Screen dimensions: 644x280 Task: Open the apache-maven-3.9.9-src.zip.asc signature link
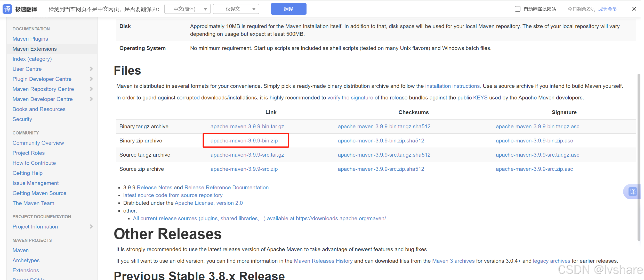(534, 169)
